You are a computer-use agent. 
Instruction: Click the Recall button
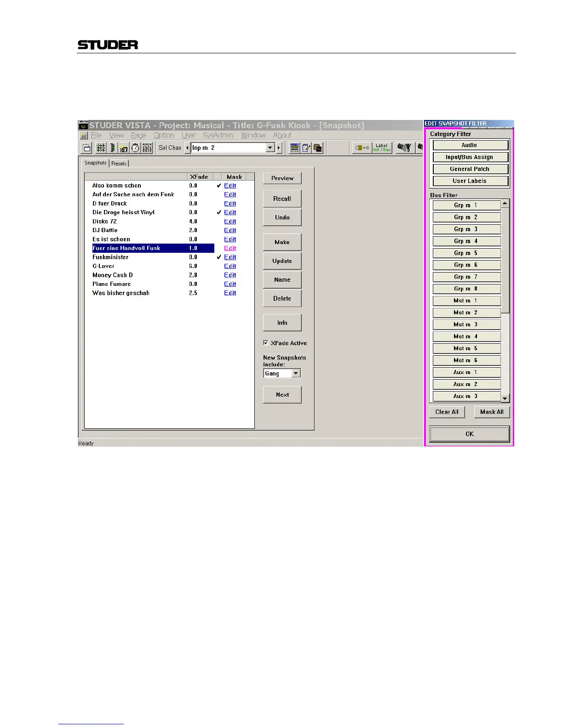click(x=282, y=199)
